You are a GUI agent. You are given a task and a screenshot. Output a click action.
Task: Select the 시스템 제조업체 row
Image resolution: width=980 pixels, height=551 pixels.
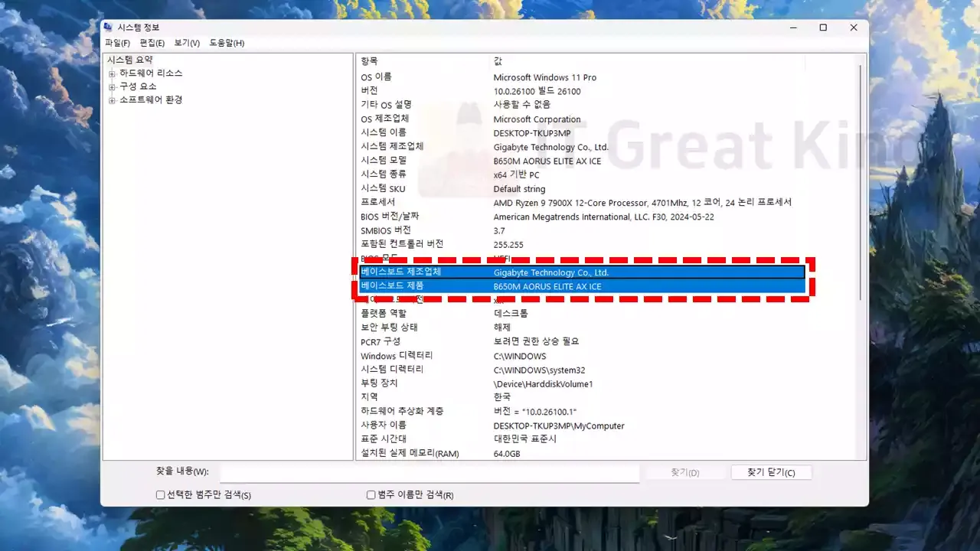(582, 147)
